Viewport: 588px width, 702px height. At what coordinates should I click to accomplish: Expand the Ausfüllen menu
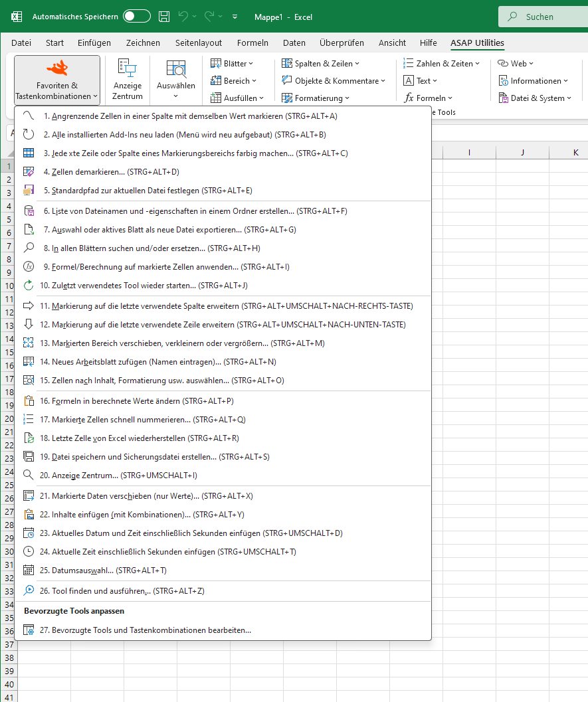click(237, 98)
